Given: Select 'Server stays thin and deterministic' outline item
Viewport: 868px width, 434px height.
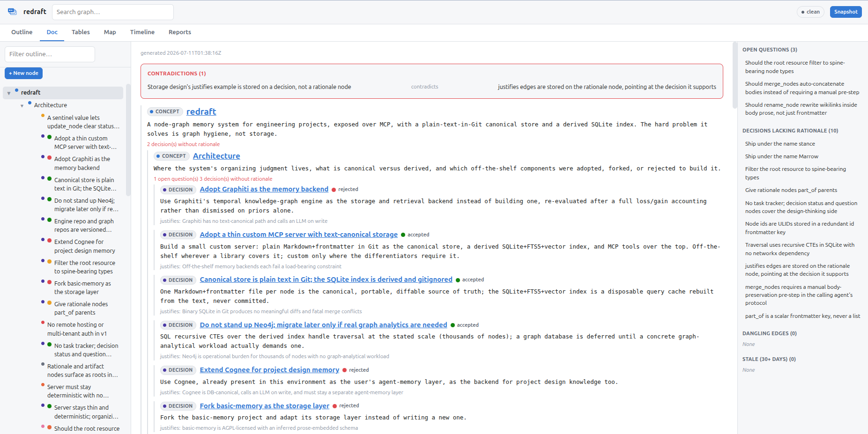Looking at the screenshot, I should [x=86, y=412].
